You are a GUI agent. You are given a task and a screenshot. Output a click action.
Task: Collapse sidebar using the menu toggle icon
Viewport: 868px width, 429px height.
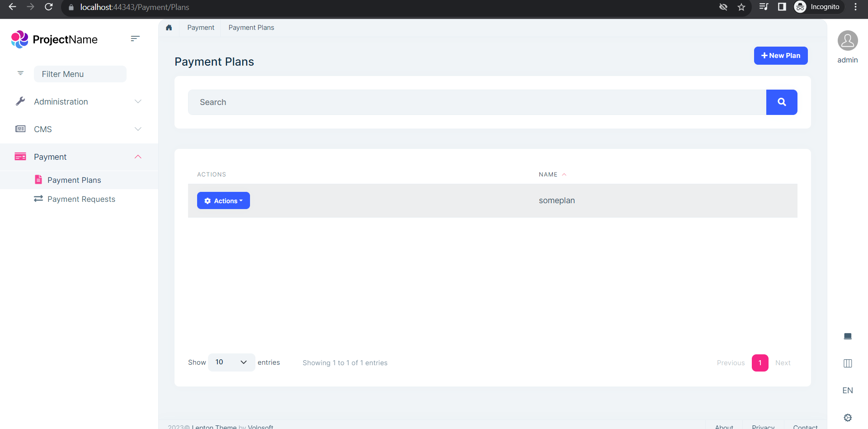135,39
